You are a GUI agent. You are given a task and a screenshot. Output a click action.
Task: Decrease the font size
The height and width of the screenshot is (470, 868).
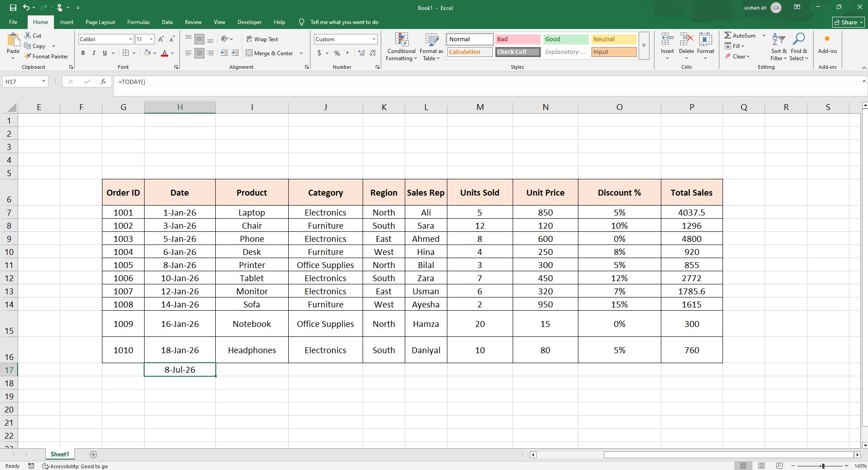(x=172, y=39)
